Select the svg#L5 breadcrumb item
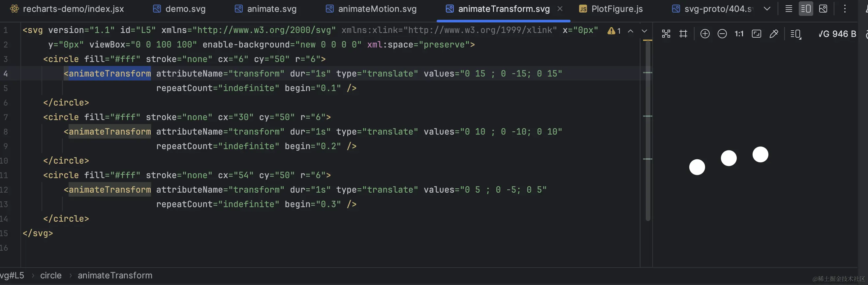This screenshot has height=285, width=868. [12, 275]
